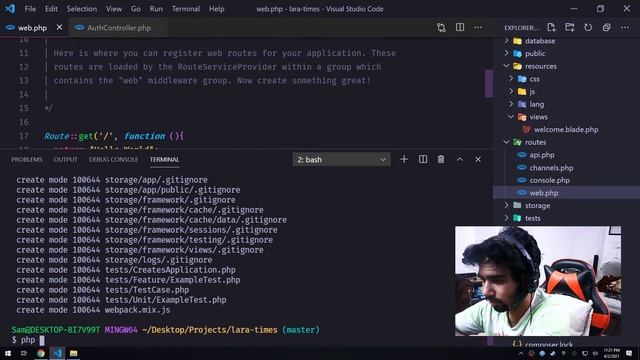Click the VS Code logo icon
This screenshot has height=360, width=640.
[9, 9]
